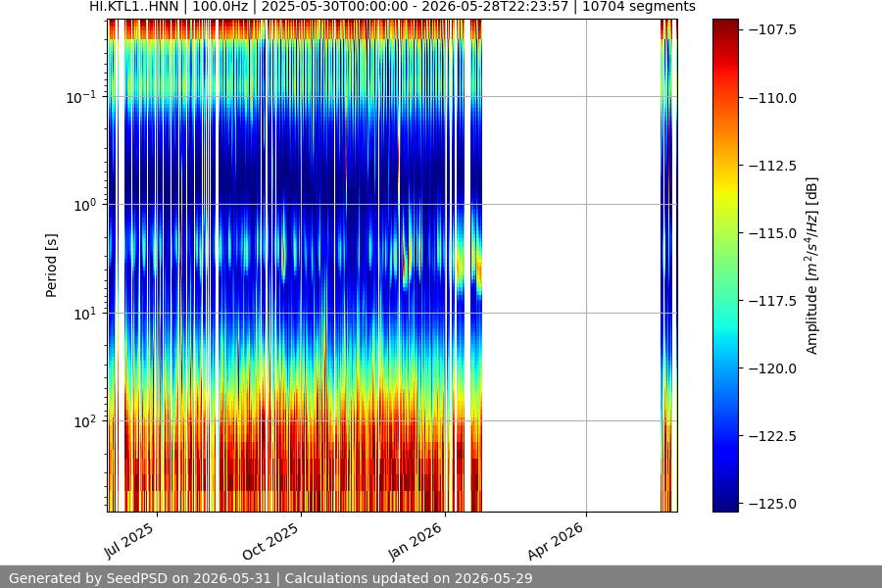The width and height of the screenshot is (882, 588).
Task: Click the plot title starting 'HI.KTL1..HNN'
Action: click(x=392, y=7)
